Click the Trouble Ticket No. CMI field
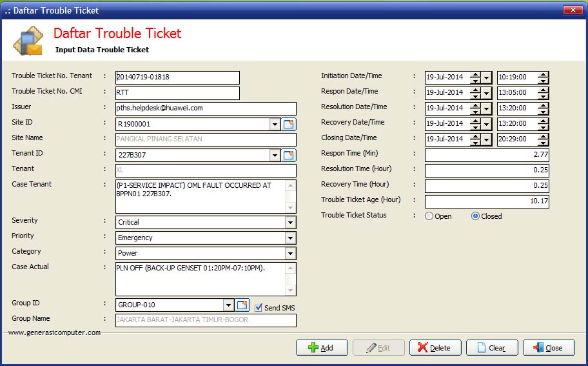This screenshot has height=366, width=588. 177,93
